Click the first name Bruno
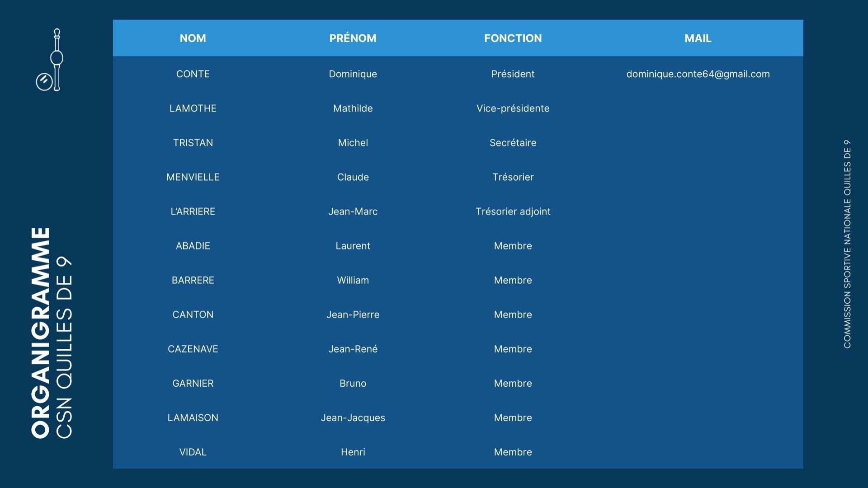Screen dimensions: 868x488 tap(353, 383)
